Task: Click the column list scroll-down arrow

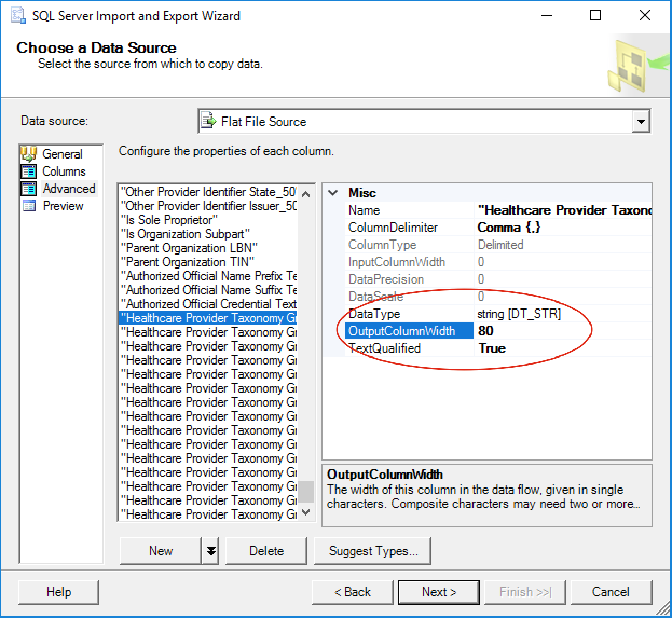Action: (306, 513)
